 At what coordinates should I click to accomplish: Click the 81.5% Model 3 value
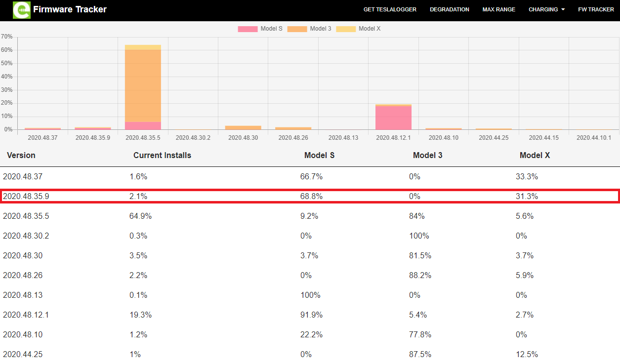pos(420,255)
